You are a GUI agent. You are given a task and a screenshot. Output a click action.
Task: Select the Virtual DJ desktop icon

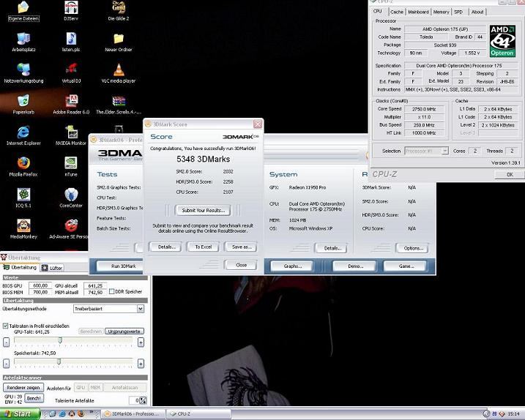click(x=71, y=73)
